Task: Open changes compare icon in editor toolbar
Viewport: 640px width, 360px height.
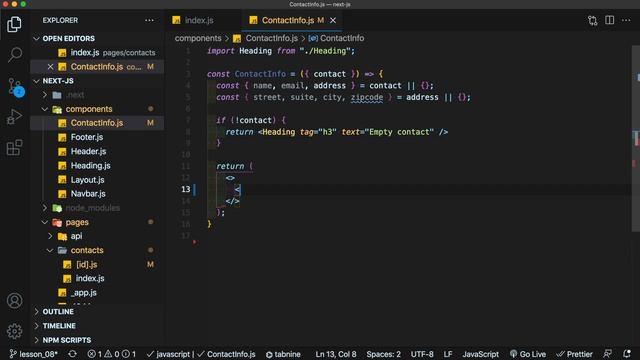Action: 592,20
